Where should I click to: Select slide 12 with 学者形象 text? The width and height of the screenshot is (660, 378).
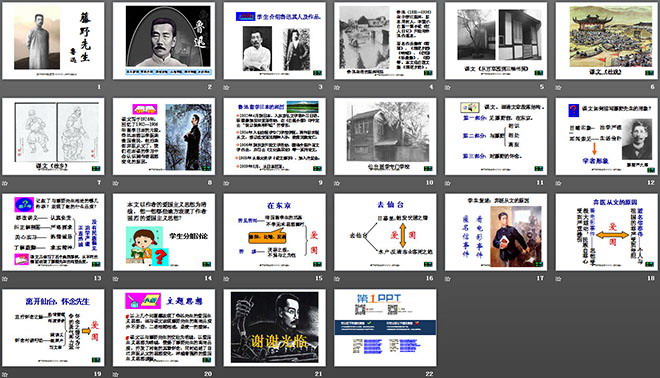point(607,136)
